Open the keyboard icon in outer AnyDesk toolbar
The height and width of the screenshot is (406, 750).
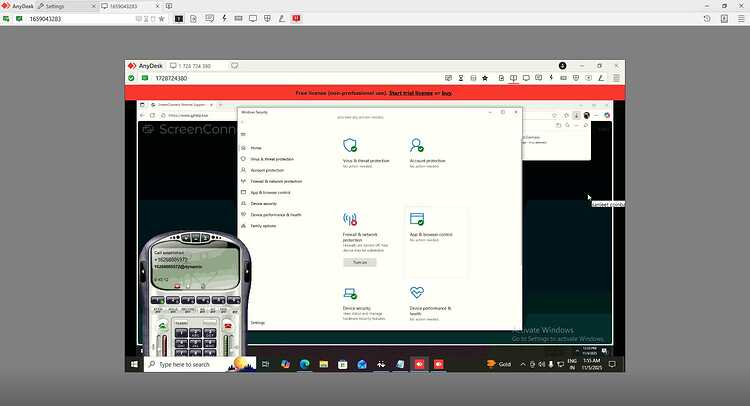tap(238, 19)
